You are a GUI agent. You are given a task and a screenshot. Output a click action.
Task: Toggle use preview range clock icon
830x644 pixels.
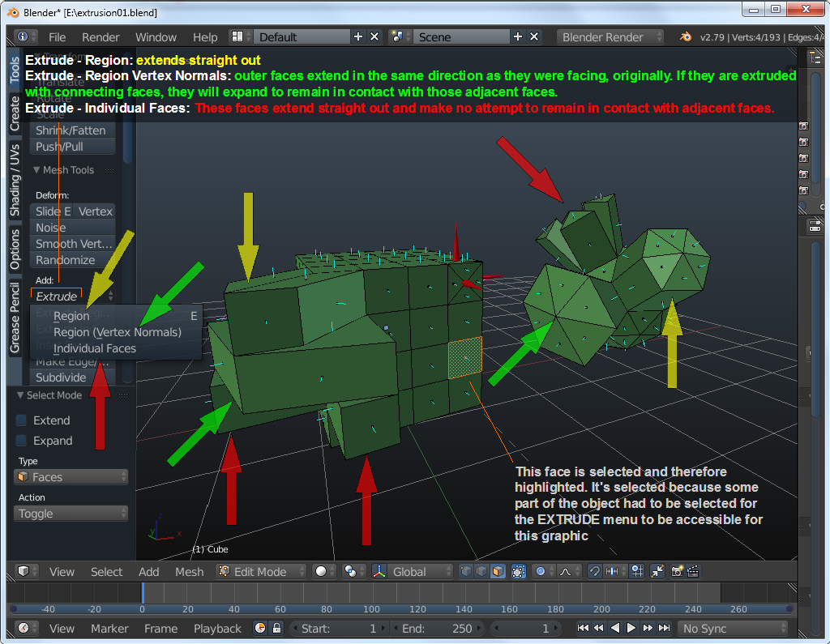click(x=260, y=628)
